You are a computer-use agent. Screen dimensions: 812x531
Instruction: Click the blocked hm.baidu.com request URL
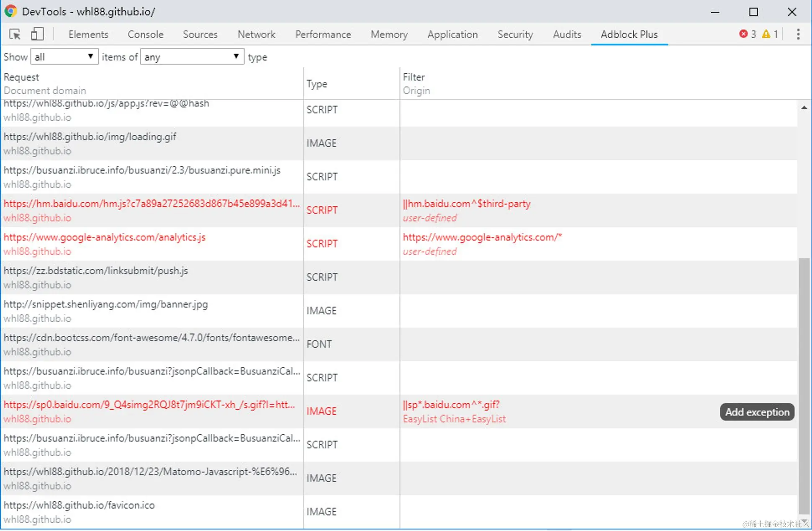(152, 204)
